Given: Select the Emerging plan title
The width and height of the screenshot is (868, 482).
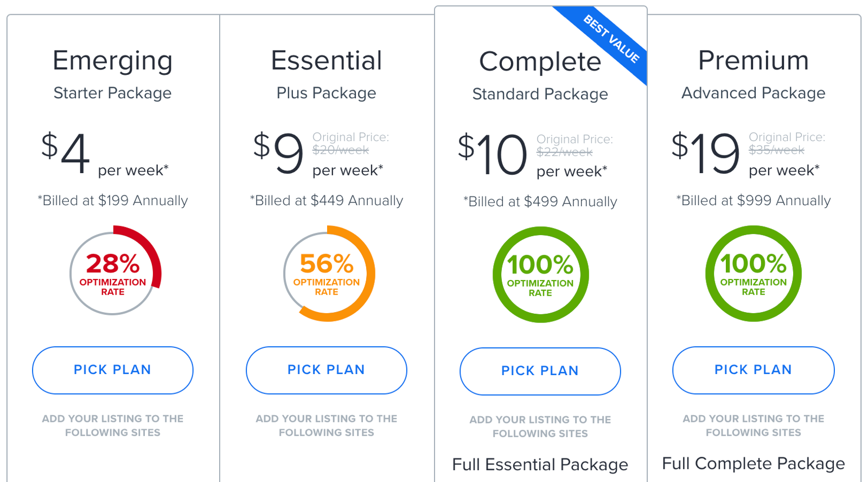Looking at the screenshot, I should (113, 61).
